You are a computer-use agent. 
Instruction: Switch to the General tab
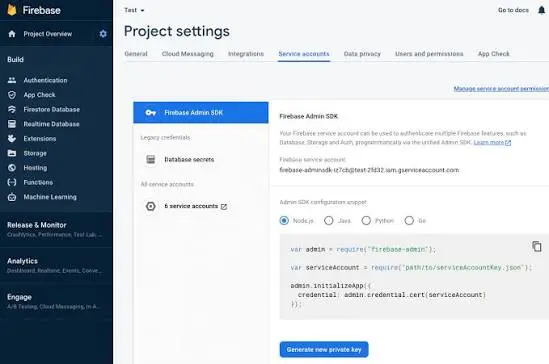pos(136,54)
